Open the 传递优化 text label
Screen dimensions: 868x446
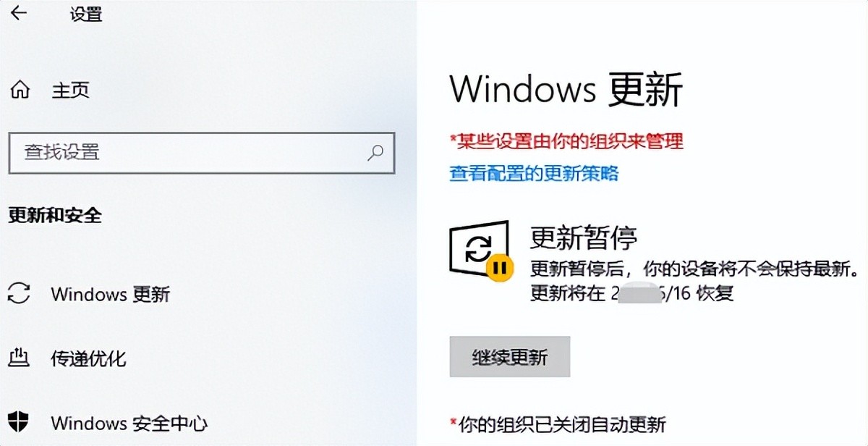[x=88, y=358]
